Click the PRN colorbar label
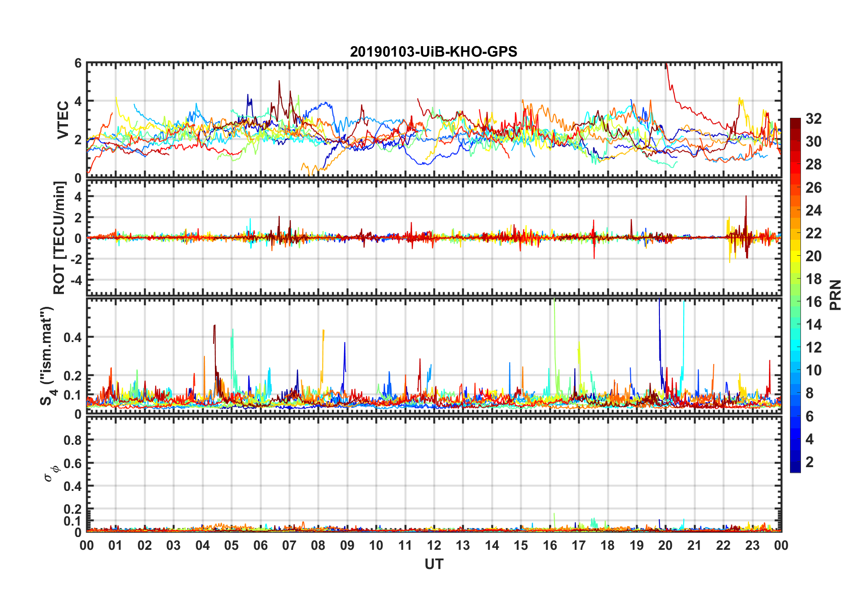Image resolution: width=868 pixels, height=590 pixels. pos(835,295)
